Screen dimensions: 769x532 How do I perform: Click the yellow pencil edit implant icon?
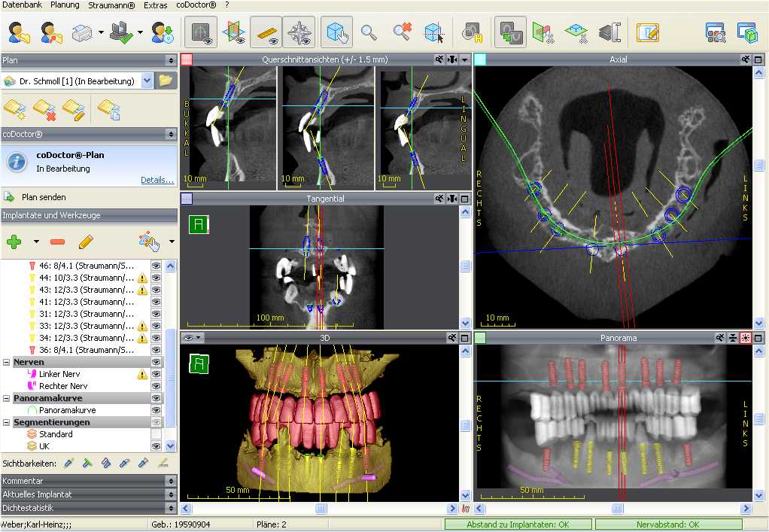[85, 242]
